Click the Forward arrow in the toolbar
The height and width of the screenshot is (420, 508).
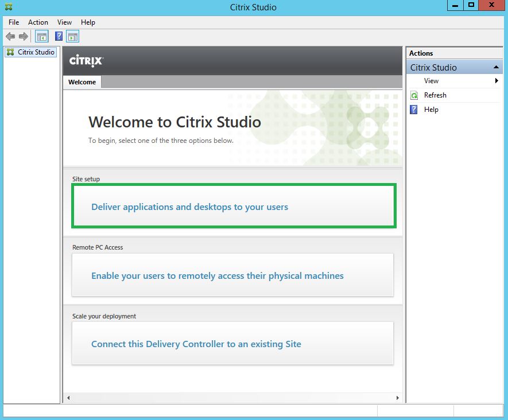tap(24, 37)
